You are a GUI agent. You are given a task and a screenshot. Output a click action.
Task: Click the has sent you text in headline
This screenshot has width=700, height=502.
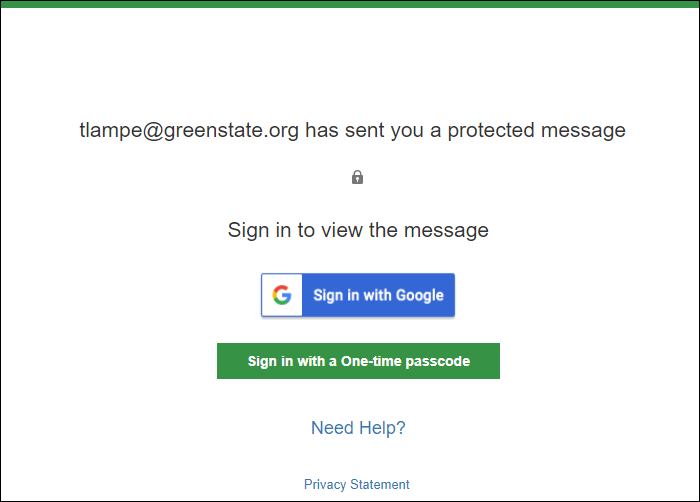364,130
